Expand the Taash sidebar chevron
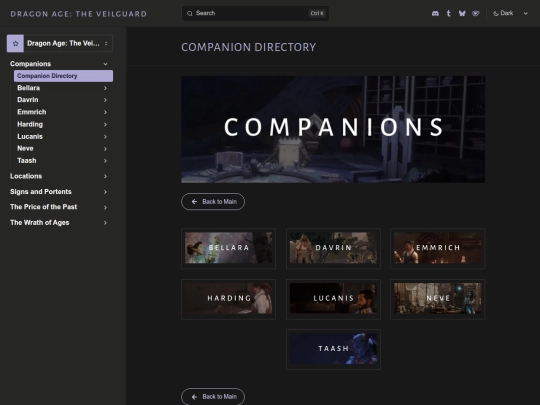This screenshot has width=540, height=405. click(x=105, y=161)
